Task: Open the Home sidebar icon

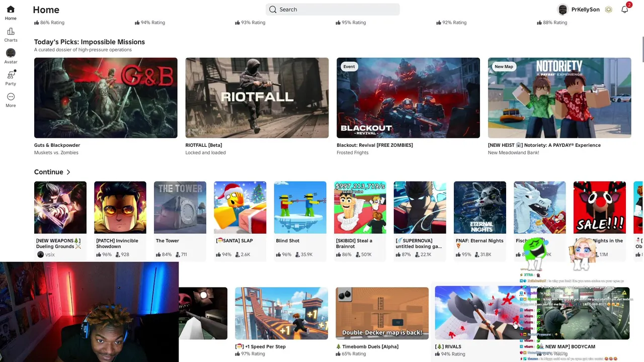Action: [11, 10]
